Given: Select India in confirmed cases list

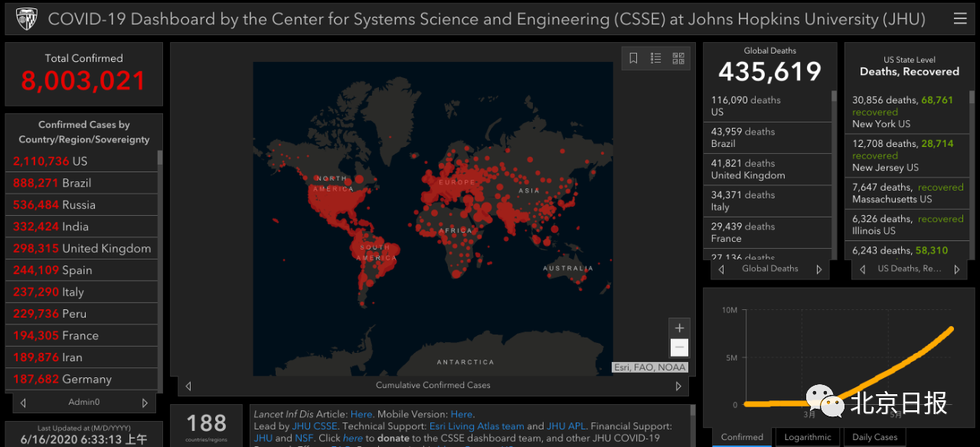Looking at the screenshot, I should pos(82,227).
